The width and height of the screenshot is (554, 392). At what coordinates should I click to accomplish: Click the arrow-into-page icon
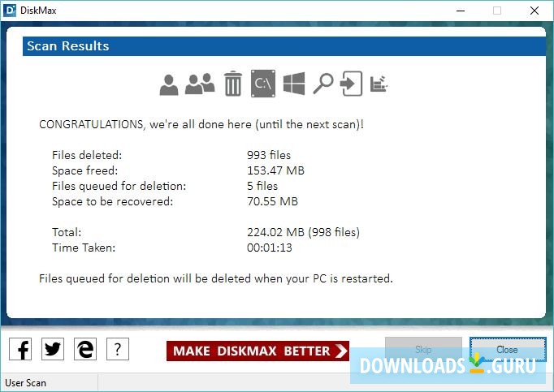[351, 84]
